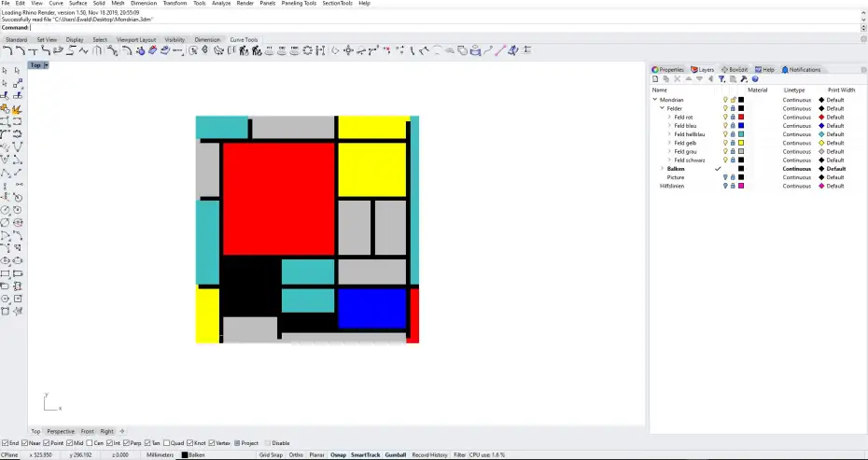Image resolution: width=868 pixels, height=460 pixels.
Task: Select the Control Point Curve tool in left sidebar
Action: pyautogui.click(x=5, y=134)
